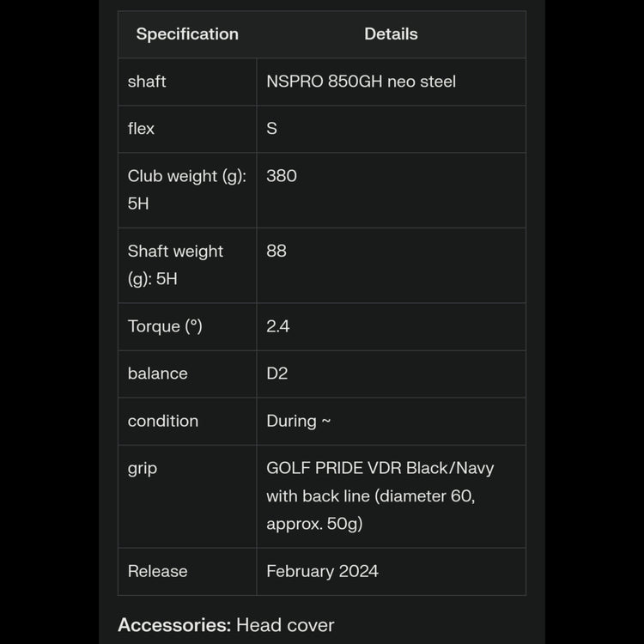Click the condition value During ~

point(298,421)
